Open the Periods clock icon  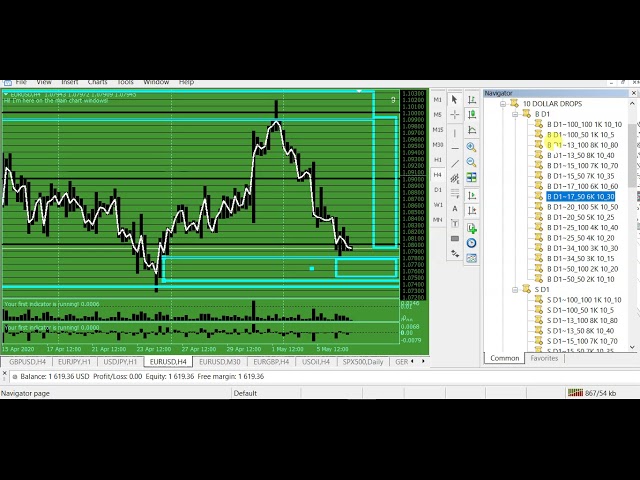472,243
